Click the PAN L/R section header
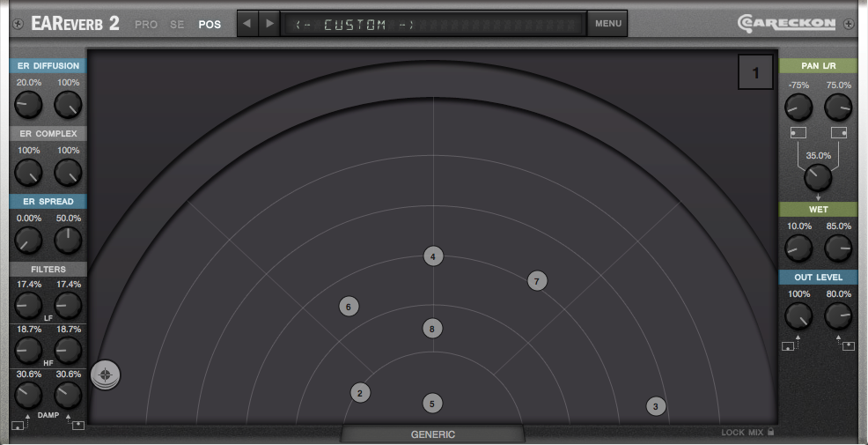Image resolution: width=868 pixels, height=445 pixels. click(818, 66)
